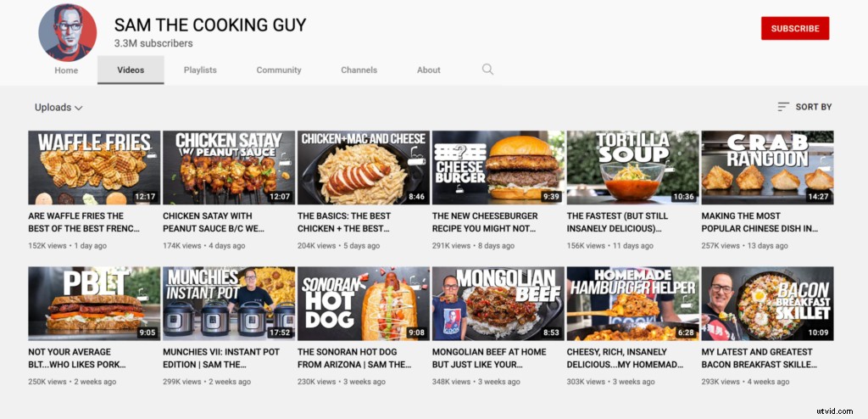
Task: Open the channel search magnifier icon
Action: click(487, 70)
